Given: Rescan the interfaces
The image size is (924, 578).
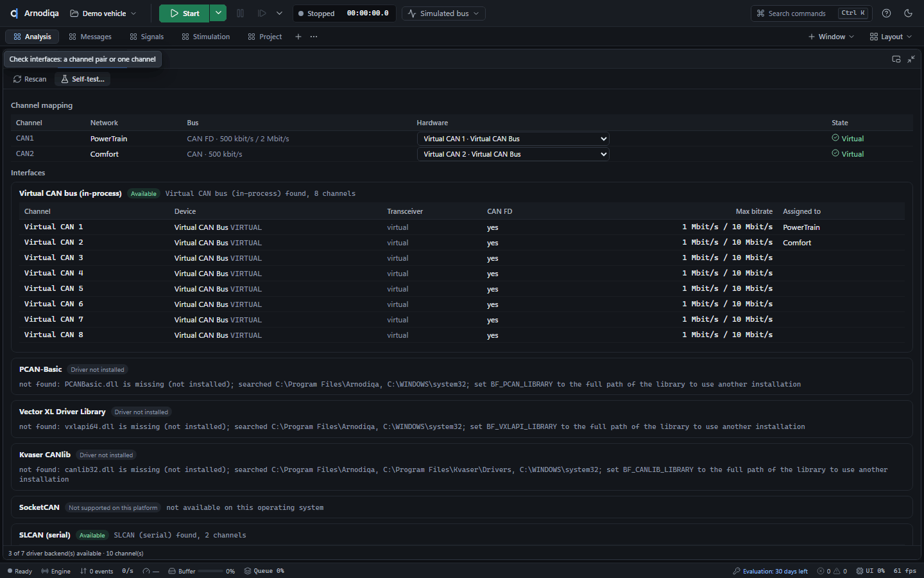Looking at the screenshot, I should 30,79.
